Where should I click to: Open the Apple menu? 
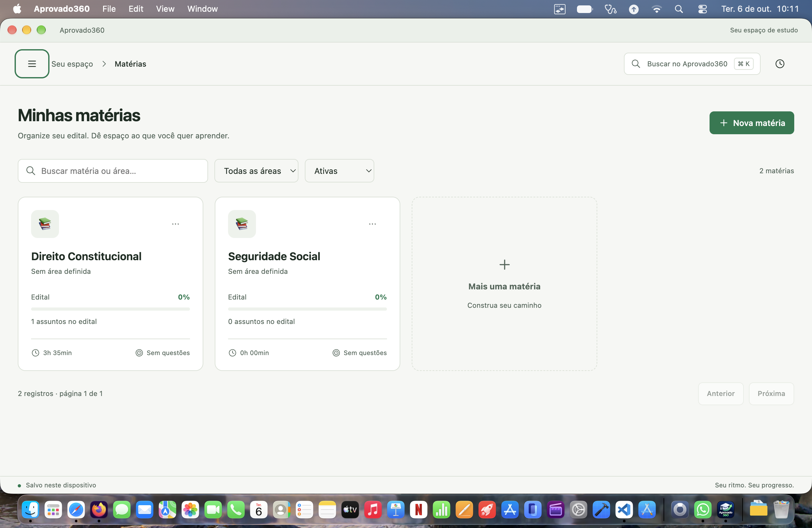click(17, 9)
